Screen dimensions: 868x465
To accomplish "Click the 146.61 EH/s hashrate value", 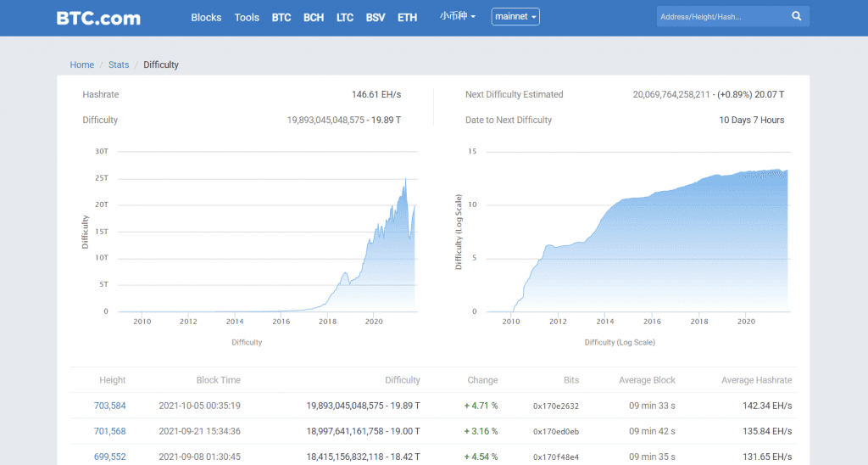I will [x=376, y=95].
